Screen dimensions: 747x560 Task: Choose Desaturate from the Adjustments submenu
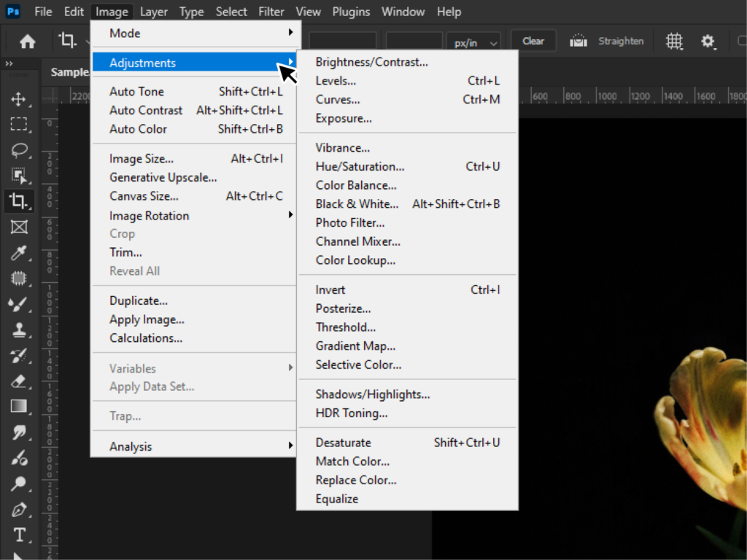point(343,442)
